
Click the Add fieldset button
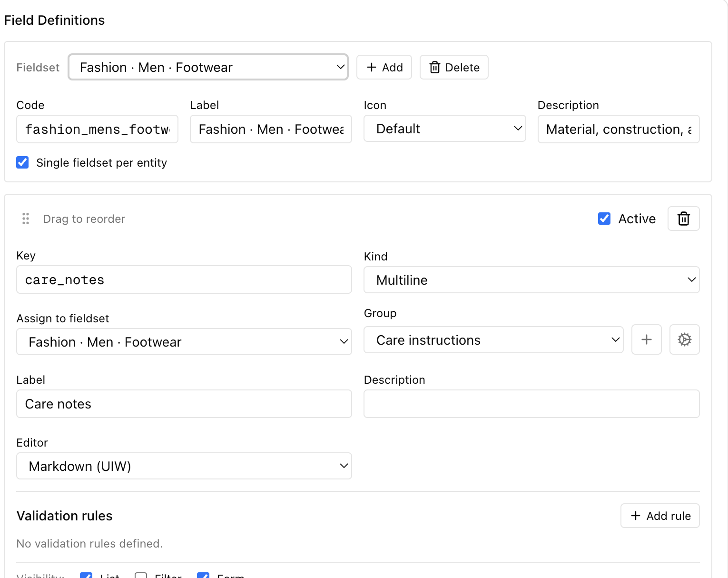click(384, 67)
